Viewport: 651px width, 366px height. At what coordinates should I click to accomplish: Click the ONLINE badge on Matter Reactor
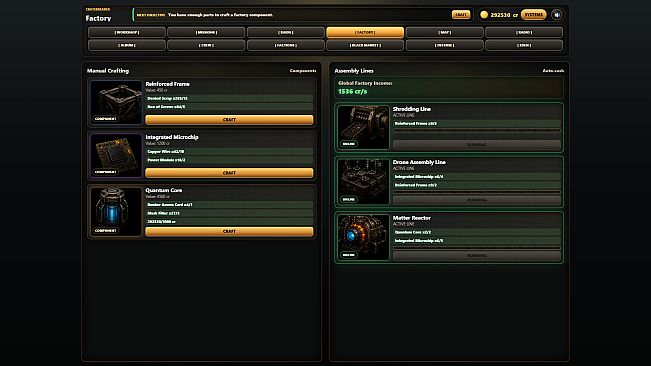[349, 255]
